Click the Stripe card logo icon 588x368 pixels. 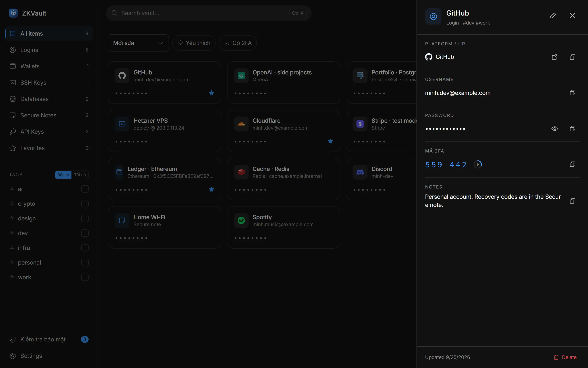(360, 124)
